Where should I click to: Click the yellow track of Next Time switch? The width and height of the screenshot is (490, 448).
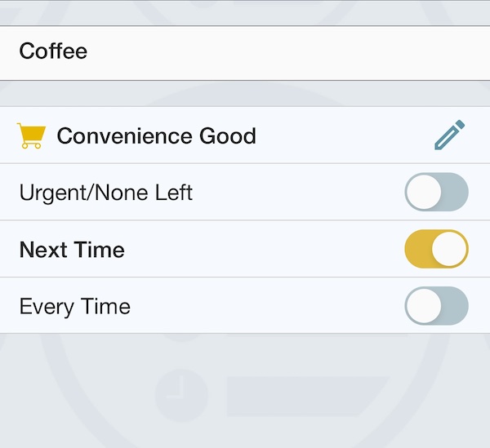tap(418, 249)
